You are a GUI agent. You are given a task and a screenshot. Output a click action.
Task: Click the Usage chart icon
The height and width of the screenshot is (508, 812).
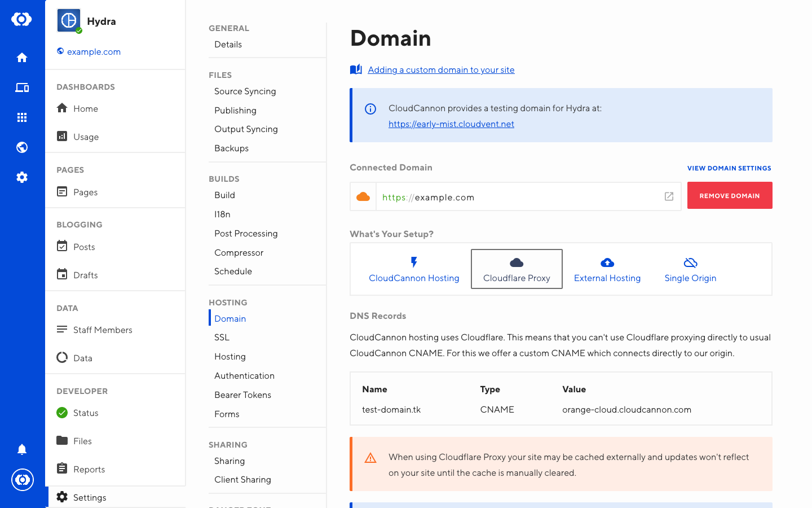point(62,136)
